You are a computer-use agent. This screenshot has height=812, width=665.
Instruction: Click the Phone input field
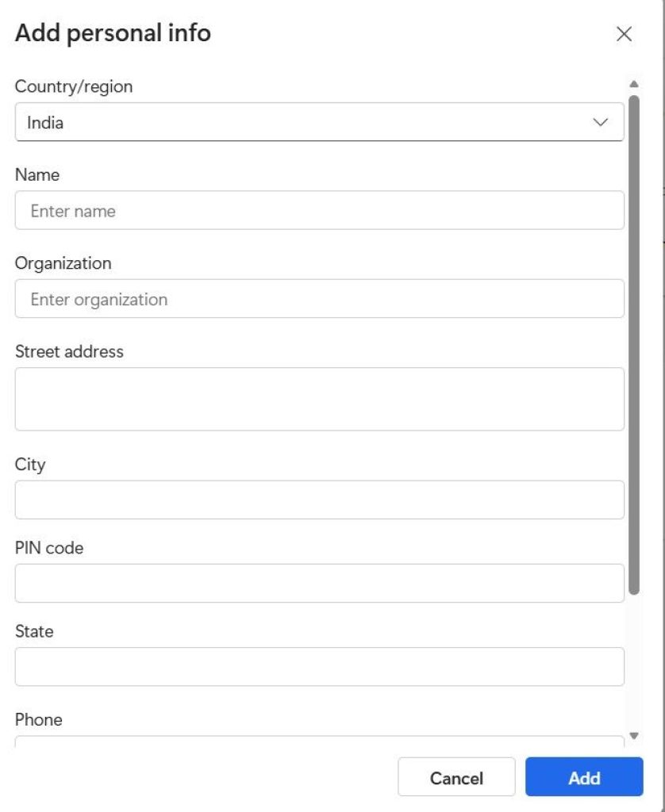click(317, 745)
